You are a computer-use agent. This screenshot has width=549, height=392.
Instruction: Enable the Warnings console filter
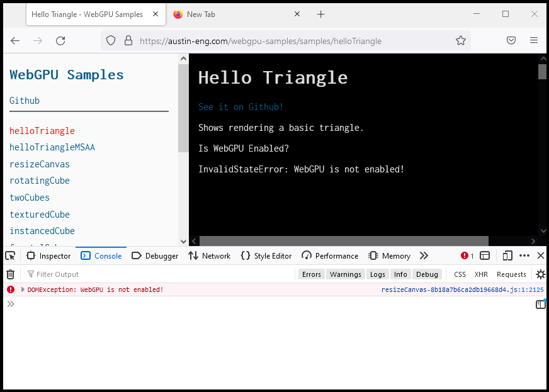coord(345,274)
